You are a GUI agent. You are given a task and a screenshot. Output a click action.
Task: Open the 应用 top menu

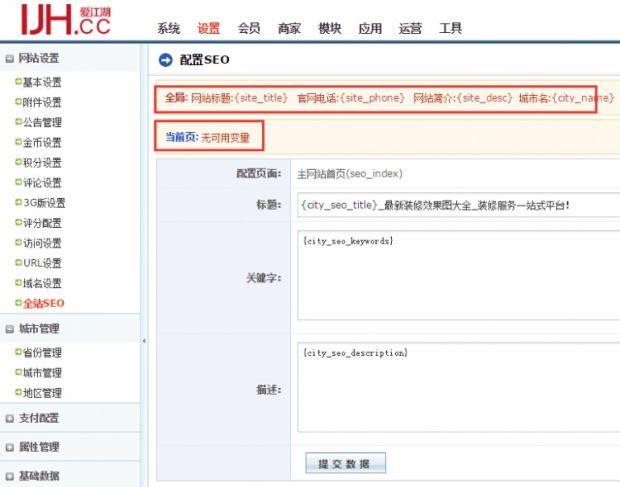(x=370, y=28)
